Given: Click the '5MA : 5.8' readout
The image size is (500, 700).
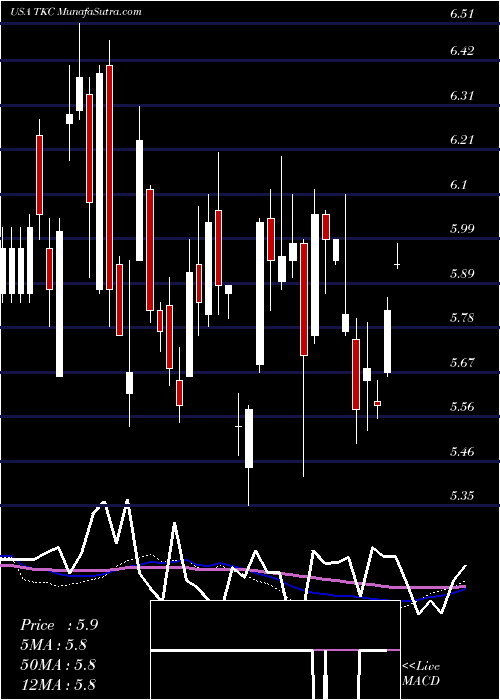Looking at the screenshot, I should tap(53, 645).
